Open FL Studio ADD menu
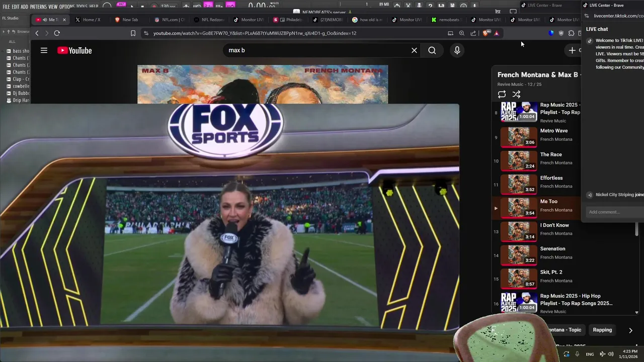The image size is (644, 362). click(24, 7)
